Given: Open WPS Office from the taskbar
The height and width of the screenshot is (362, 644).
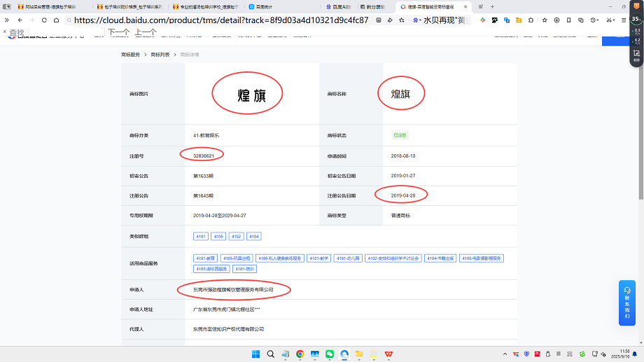Looking at the screenshot, I should [389, 354].
